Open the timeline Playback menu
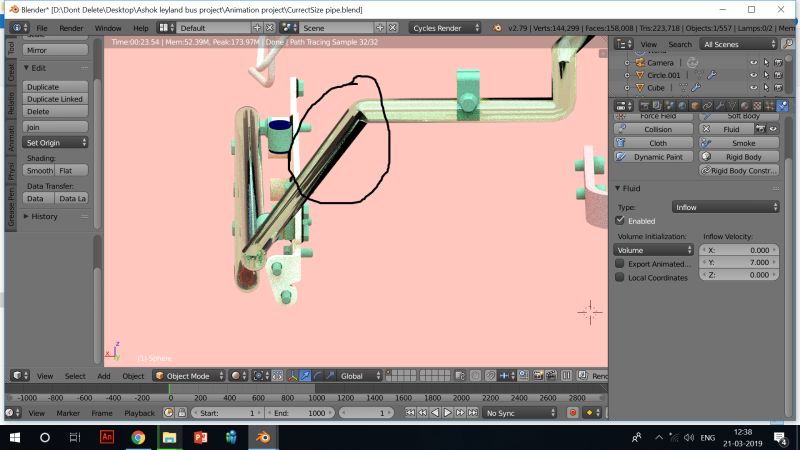Image resolution: width=800 pixels, height=450 pixels. click(139, 413)
